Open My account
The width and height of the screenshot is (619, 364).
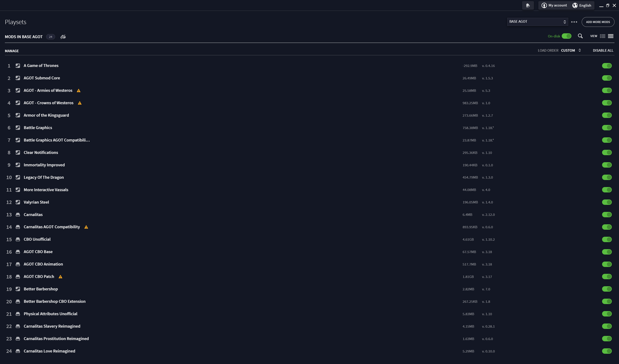pos(554,5)
